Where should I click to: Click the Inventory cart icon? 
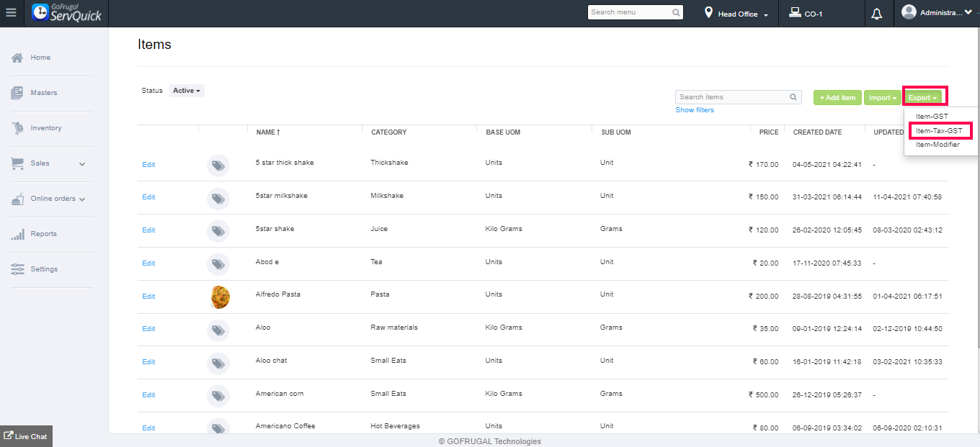17,128
